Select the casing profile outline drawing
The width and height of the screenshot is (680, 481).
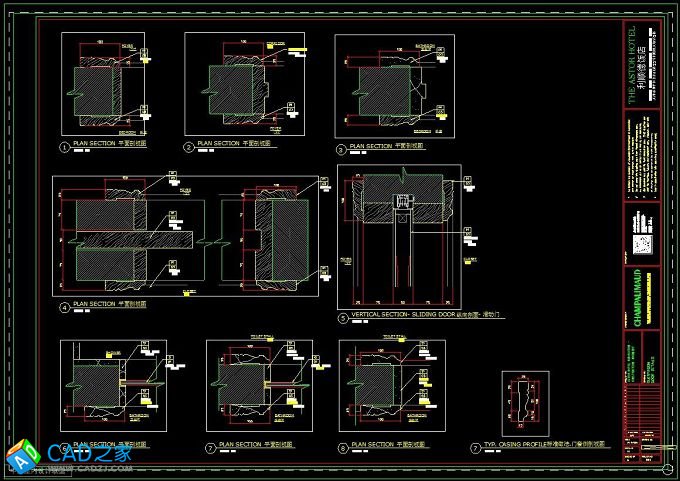point(524,402)
